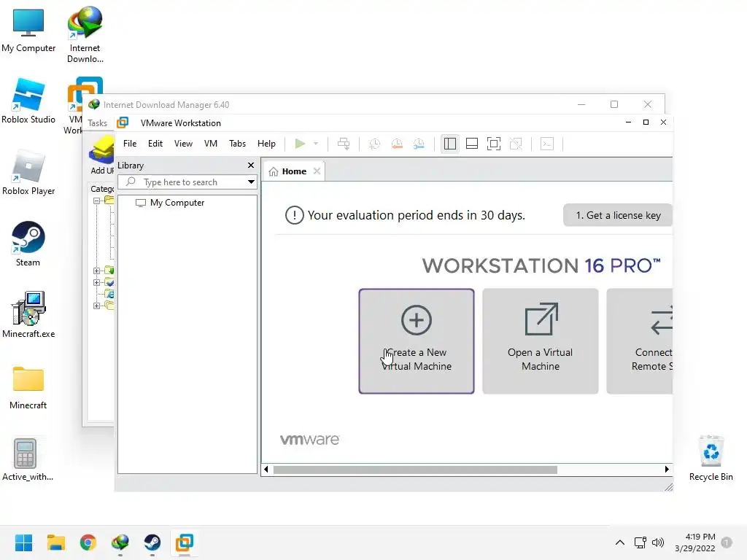Click the Revert to Snapshot icon
The image size is (747, 560).
point(397,144)
